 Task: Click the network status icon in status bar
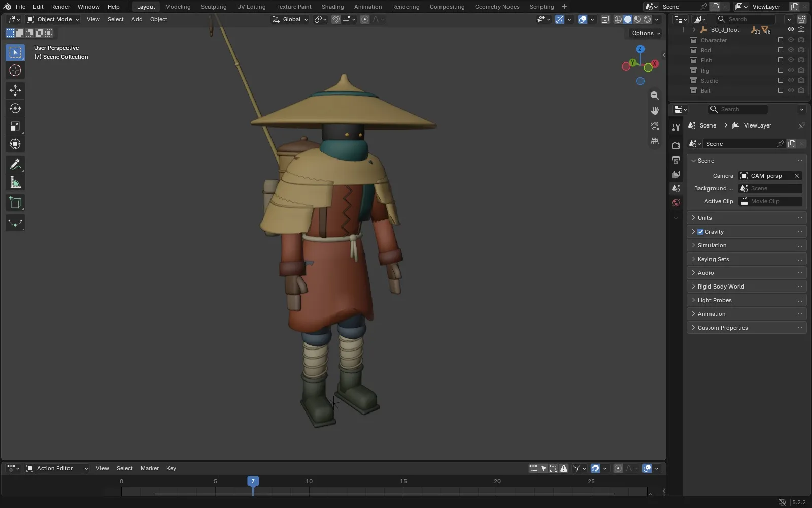pyautogui.click(x=782, y=502)
